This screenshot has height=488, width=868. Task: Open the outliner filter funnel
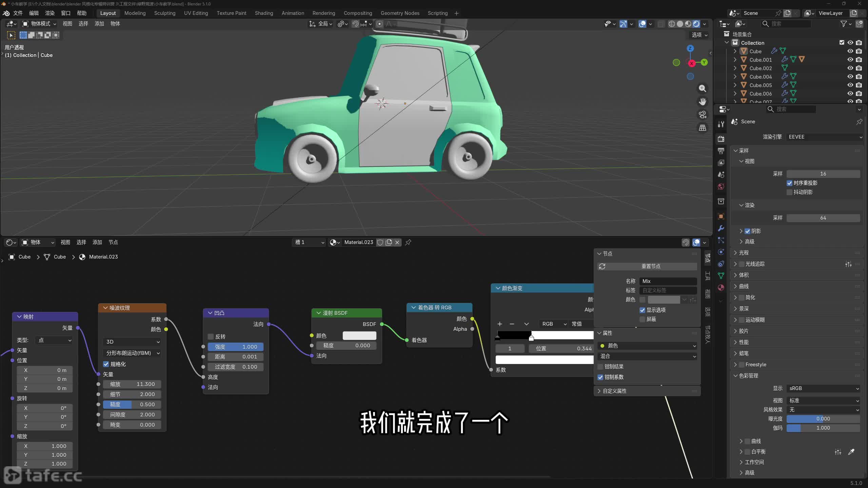(x=844, y=24)
